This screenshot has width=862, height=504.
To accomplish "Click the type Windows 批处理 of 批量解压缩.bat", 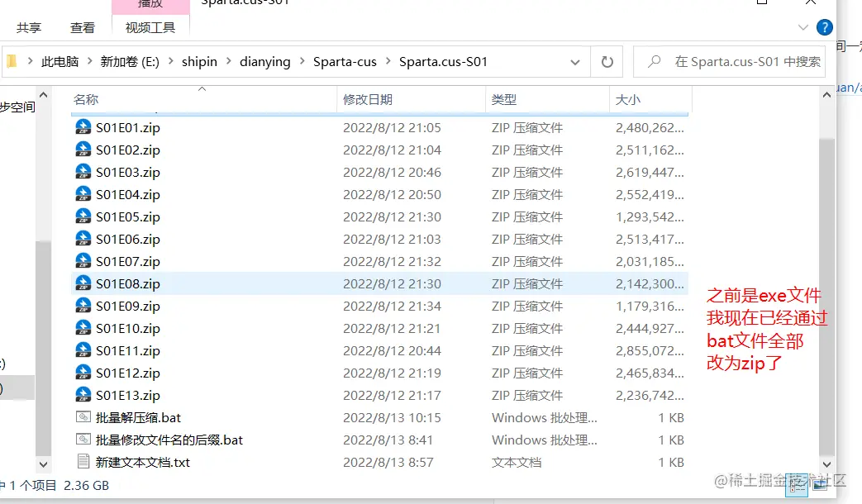I will pos(545,418).
